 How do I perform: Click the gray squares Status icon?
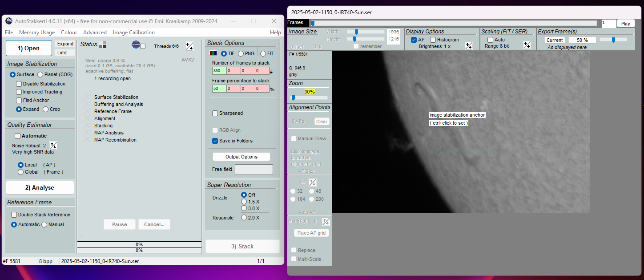(x=102, y=45)
